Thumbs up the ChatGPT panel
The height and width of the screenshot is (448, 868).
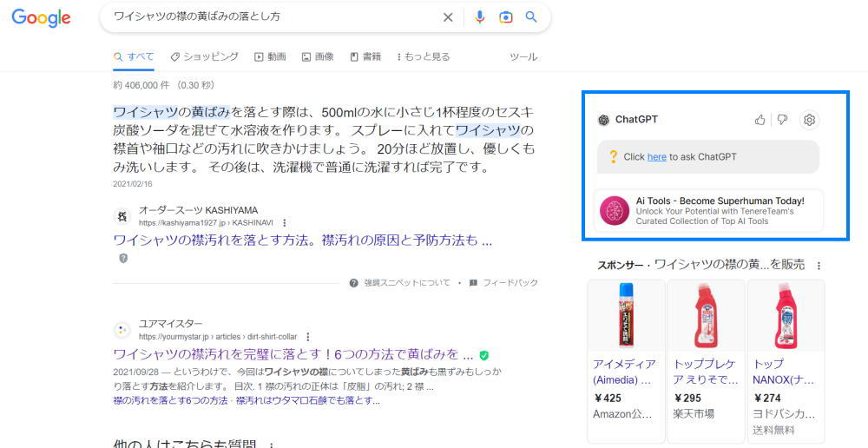760,120
